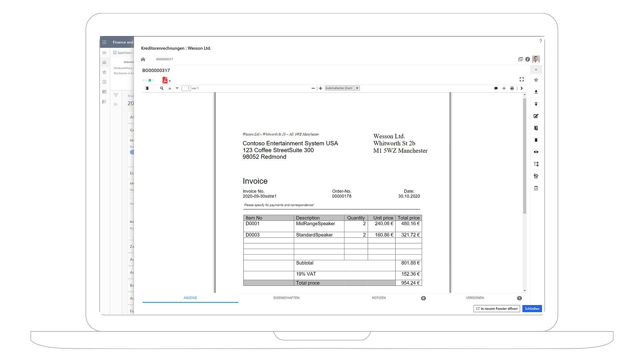Upload a new version via the action bar
Viewport: 644px width, 362px height.
536,104
